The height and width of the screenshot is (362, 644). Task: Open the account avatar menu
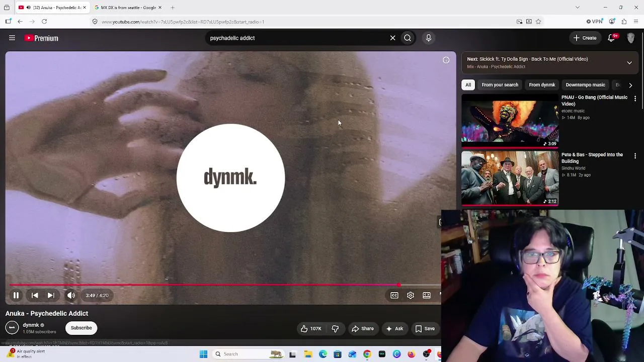pos(630,38)
